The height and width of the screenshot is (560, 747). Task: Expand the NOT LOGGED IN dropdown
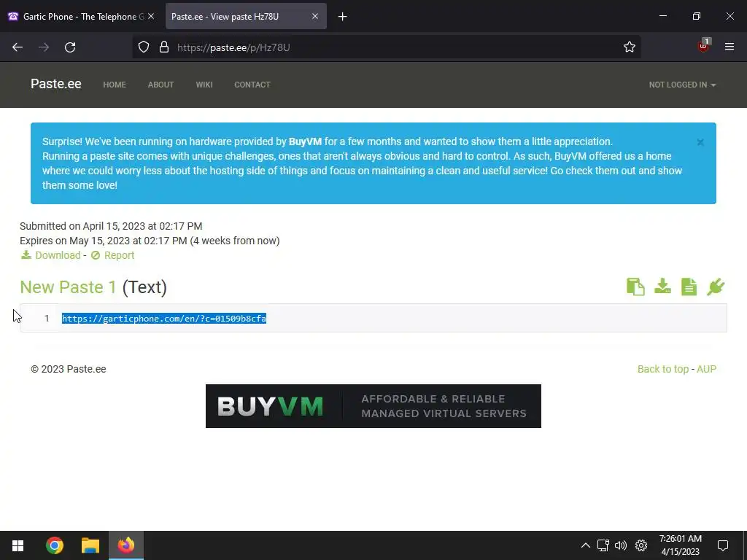682,85
